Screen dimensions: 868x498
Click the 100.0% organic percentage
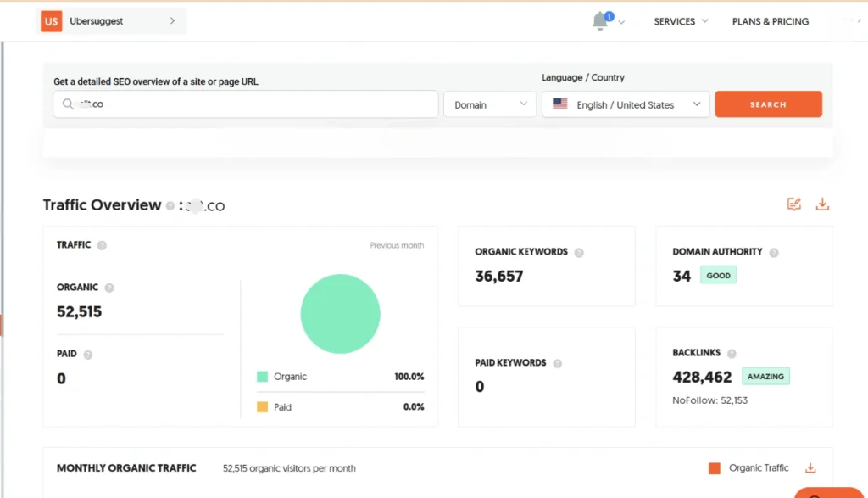pyautogui.click(x=409, y=377)
